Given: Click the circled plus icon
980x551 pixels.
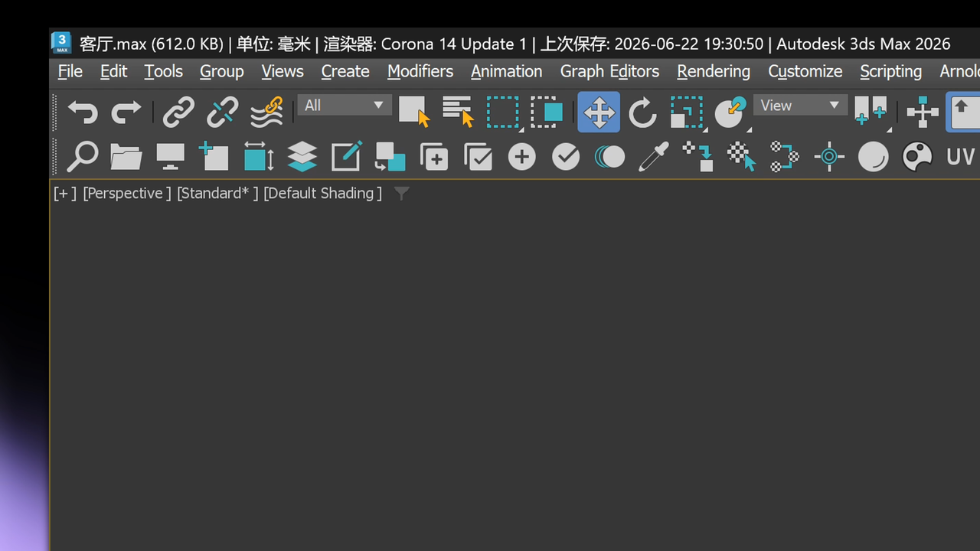Looking at the screenshot, I should click(522, 157).
